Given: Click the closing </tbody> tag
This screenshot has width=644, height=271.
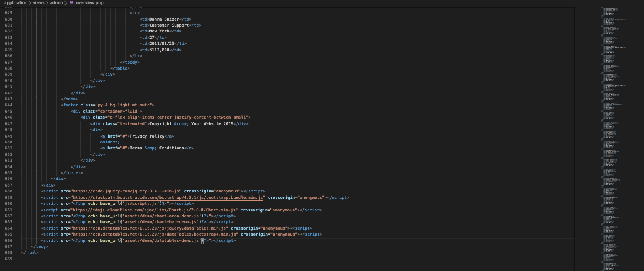Looking at the screenshot, I should (130, 62).
